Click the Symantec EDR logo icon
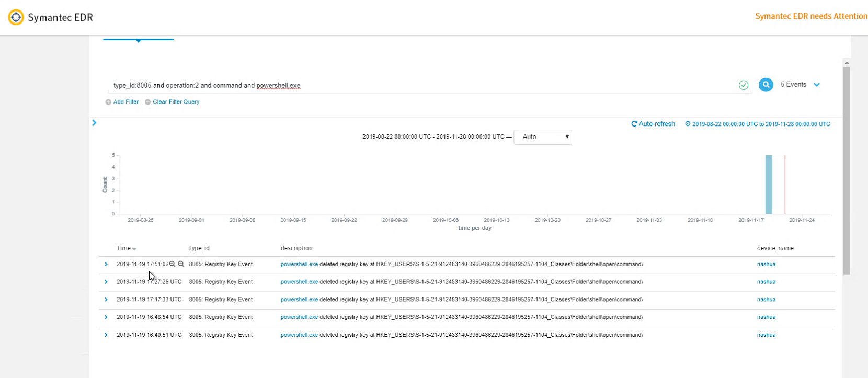 point(16,17)
